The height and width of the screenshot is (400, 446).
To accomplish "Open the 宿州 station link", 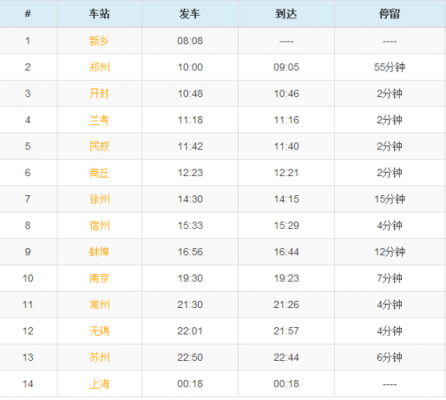I will click(x=99, y=225).
